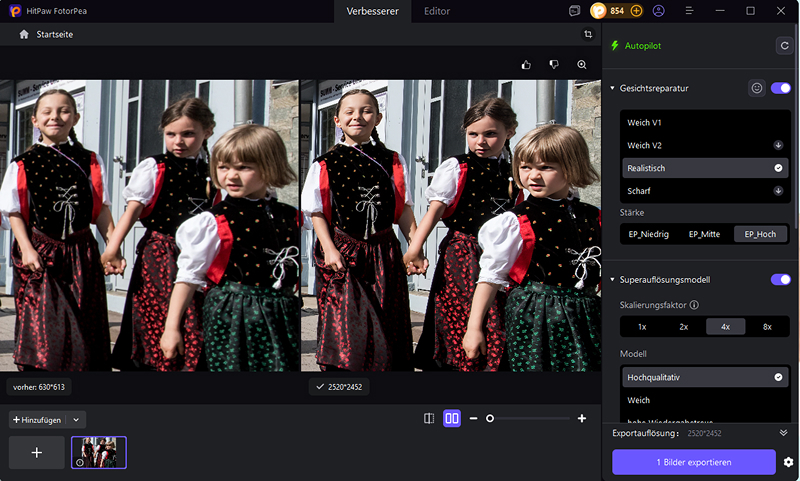Click the HitPaw FotorPea logo icon
Image resolution: width=800 pixels, height=481 pixels.
coord(15,11)
